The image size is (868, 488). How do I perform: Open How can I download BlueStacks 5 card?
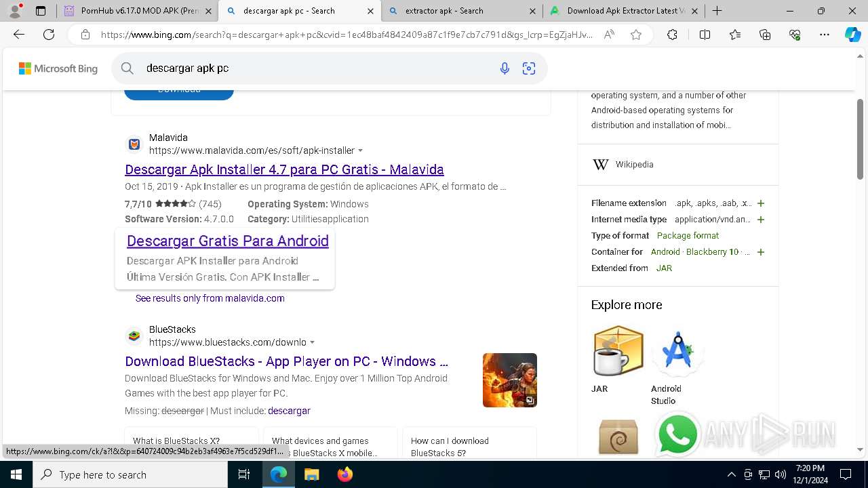[469, 444]
